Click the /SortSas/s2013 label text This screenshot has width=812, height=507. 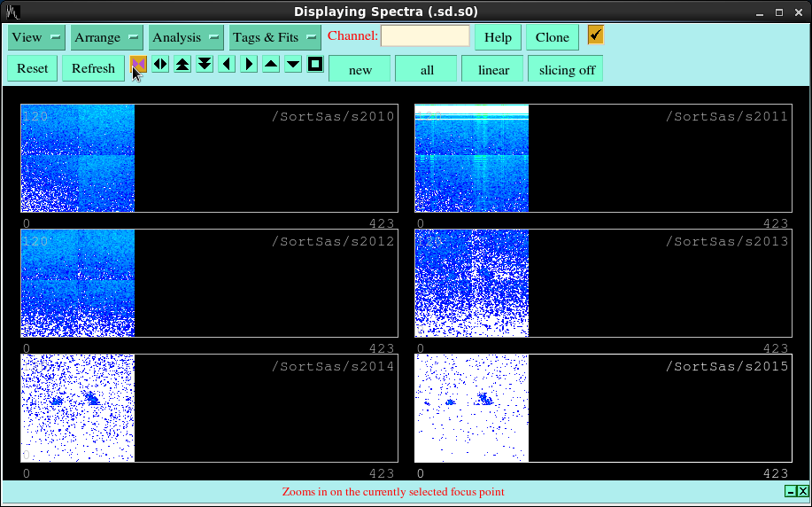tap(727, 241)
